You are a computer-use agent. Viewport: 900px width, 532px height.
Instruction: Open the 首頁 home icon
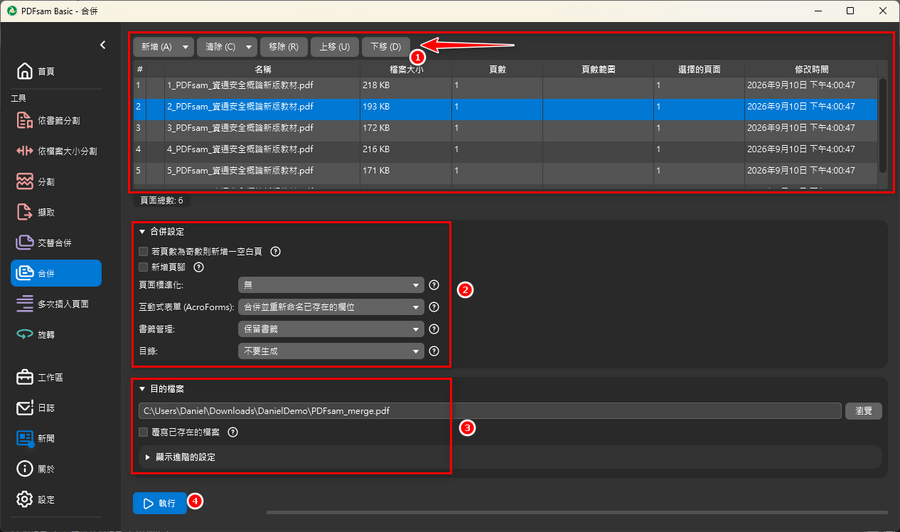pyautogui.click(x=25, y=71)
